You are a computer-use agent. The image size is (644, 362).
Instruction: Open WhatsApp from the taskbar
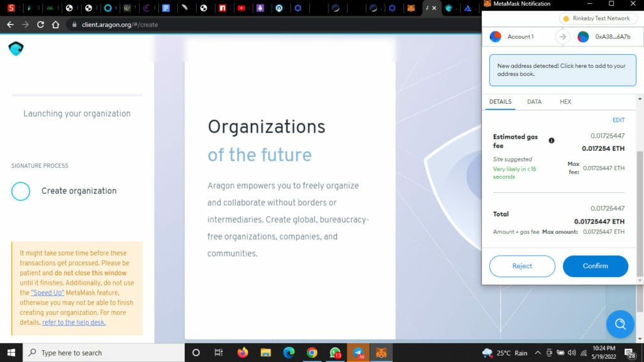335,353
